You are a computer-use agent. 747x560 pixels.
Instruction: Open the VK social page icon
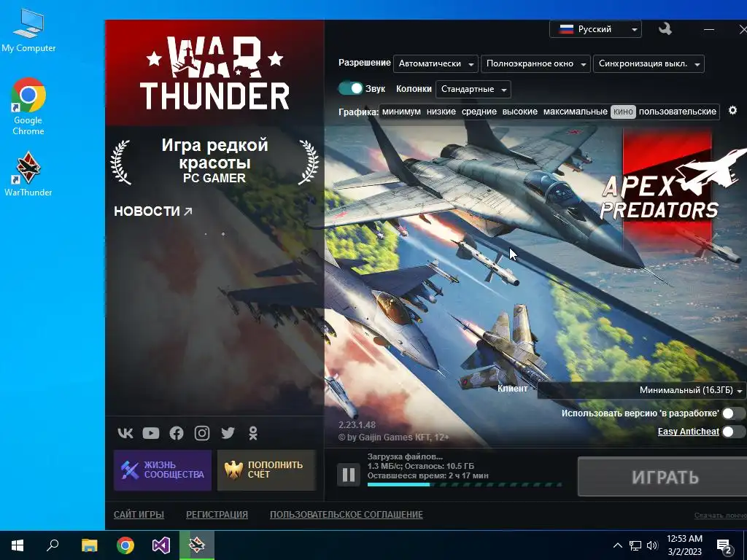coord(125,433)
